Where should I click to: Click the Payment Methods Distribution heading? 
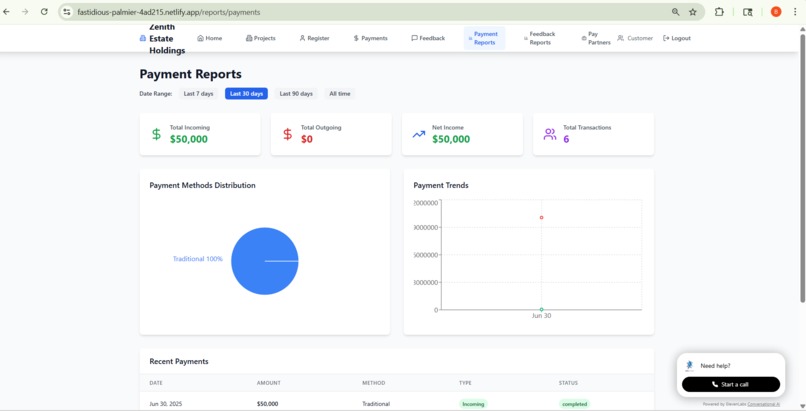(x=203, y=185)
